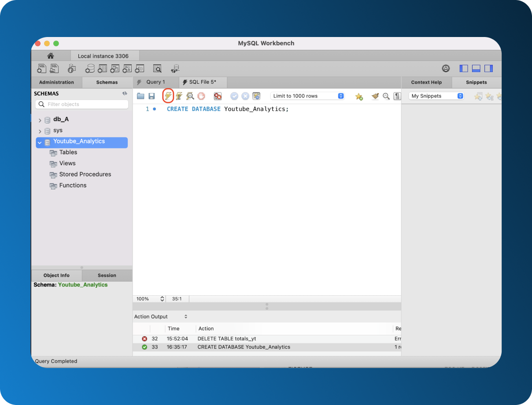Toggle stop-on-error for script execution

218,96
